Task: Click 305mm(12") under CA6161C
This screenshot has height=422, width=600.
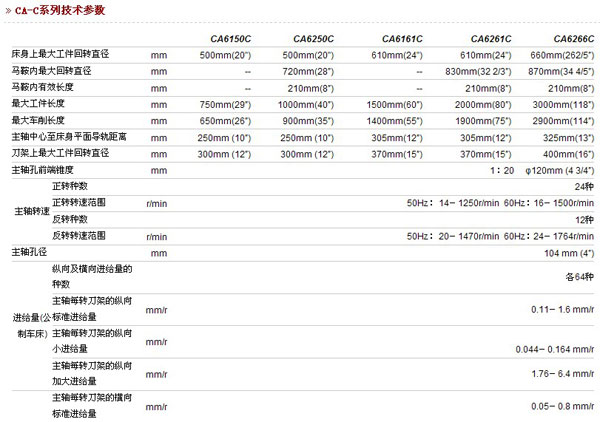Action: point(397,138)
